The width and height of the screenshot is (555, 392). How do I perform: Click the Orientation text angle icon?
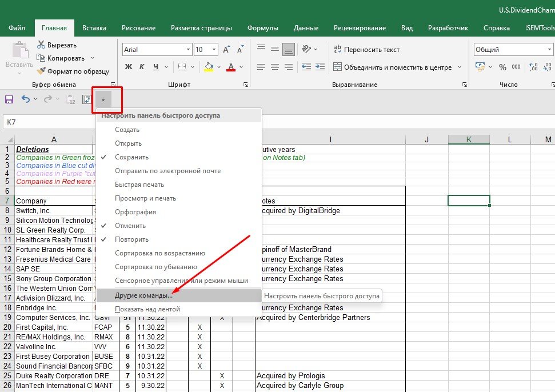click(306, 49)
